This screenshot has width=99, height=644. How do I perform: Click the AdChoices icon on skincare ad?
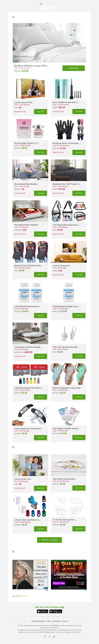click(x=47, y=590)
